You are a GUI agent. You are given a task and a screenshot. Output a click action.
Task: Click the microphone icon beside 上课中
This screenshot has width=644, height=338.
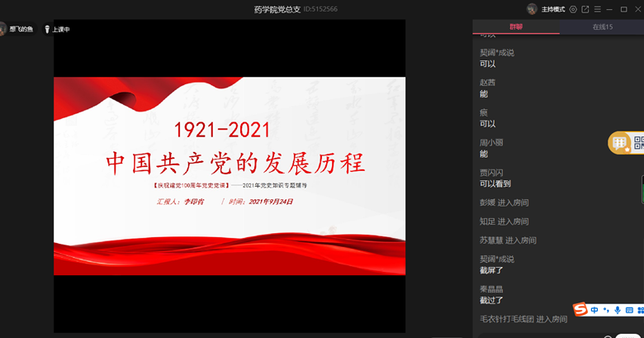pyautogui.click(x=47, y=29)
